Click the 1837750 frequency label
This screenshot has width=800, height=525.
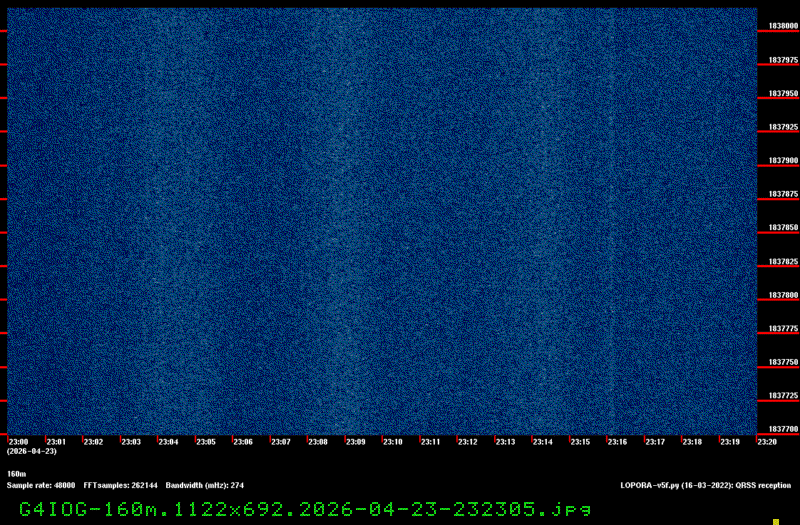(783, 362)
